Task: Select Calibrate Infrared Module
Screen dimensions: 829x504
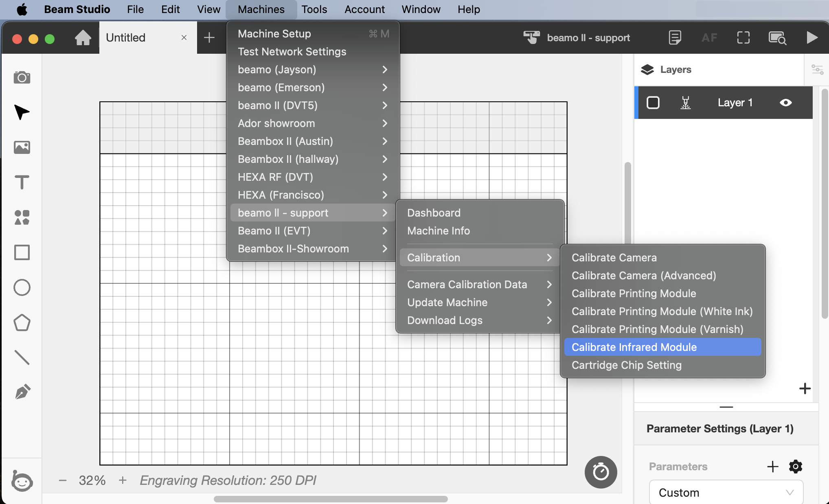Action: pos(663,347)
